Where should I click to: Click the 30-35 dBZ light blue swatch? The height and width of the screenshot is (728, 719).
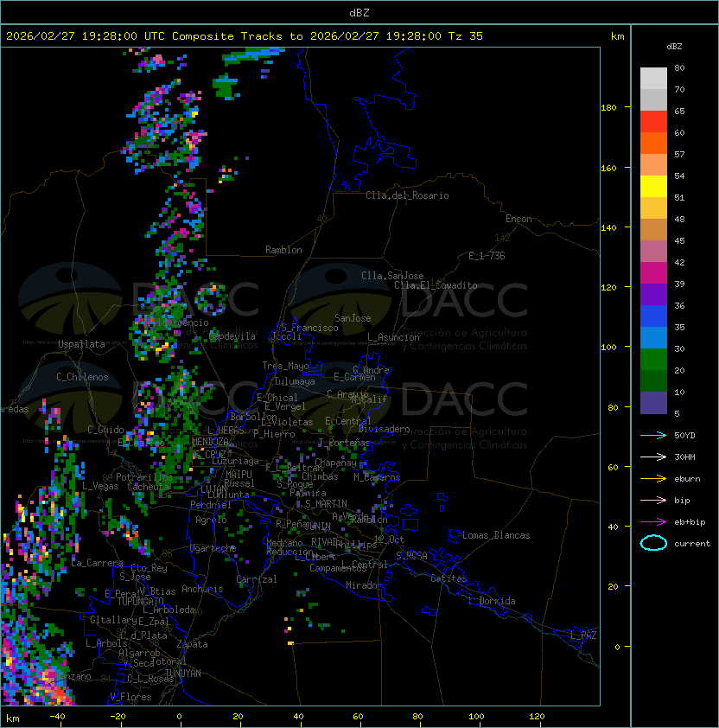tap(653, 337)
